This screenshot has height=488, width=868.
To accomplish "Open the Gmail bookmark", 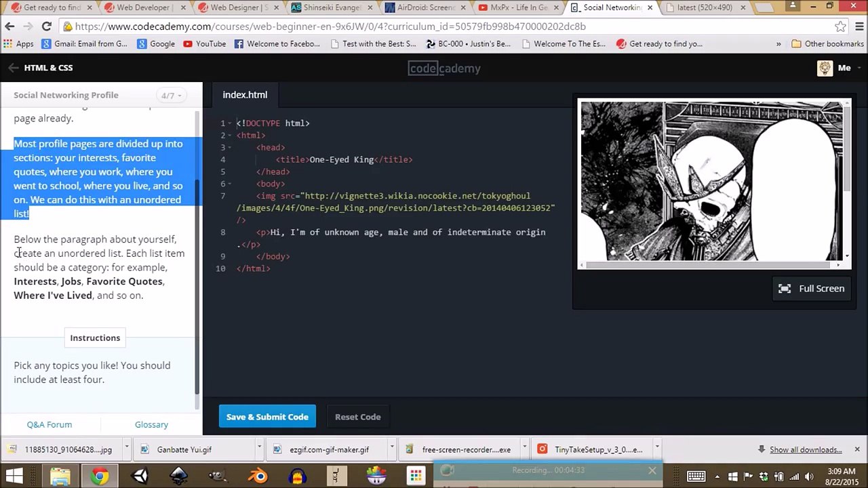I will (84, 43).
